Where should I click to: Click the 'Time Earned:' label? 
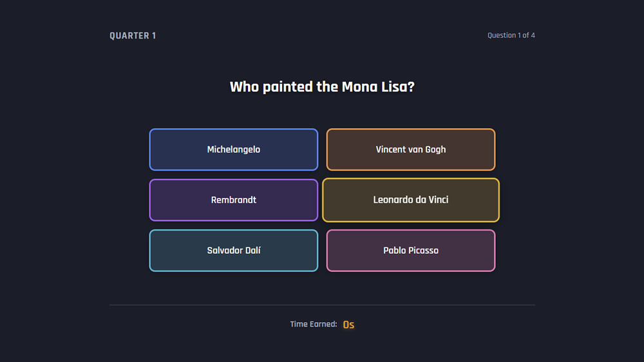click(x=313, y=324)
